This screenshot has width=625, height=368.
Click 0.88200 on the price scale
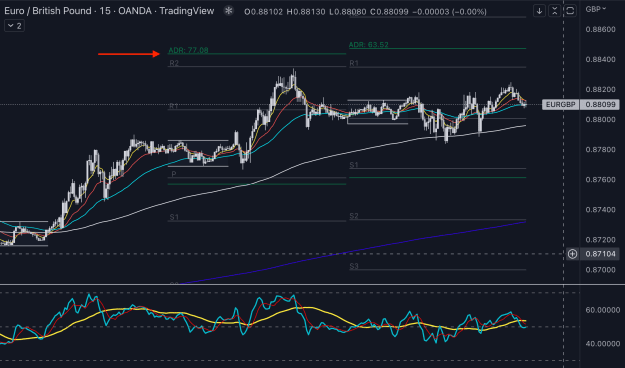(600, 90)
